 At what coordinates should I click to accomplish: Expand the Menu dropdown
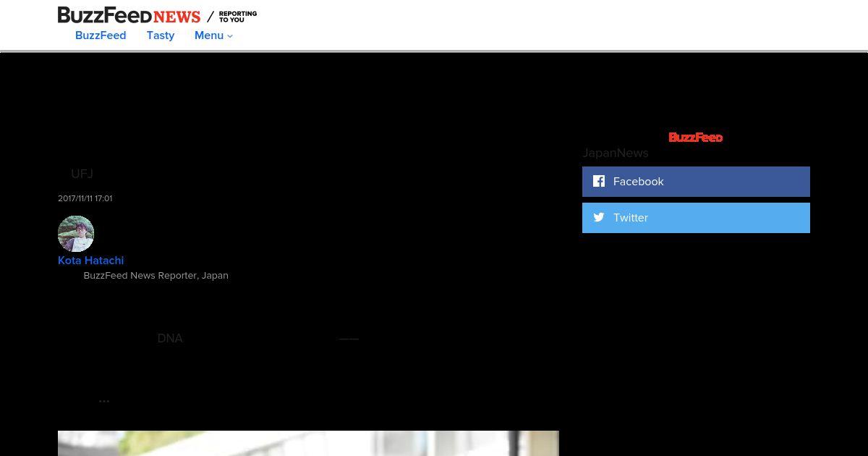tap(213, 35)
